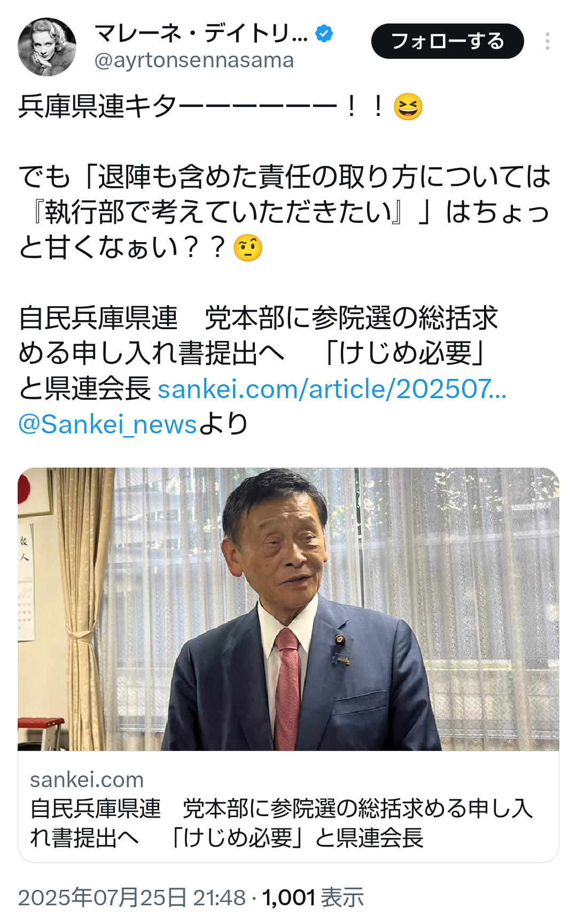Open the black-and-white profile avatar
The height and width of the screenshot is (924, 577).
pyautogui.click(x=47, y=47)
